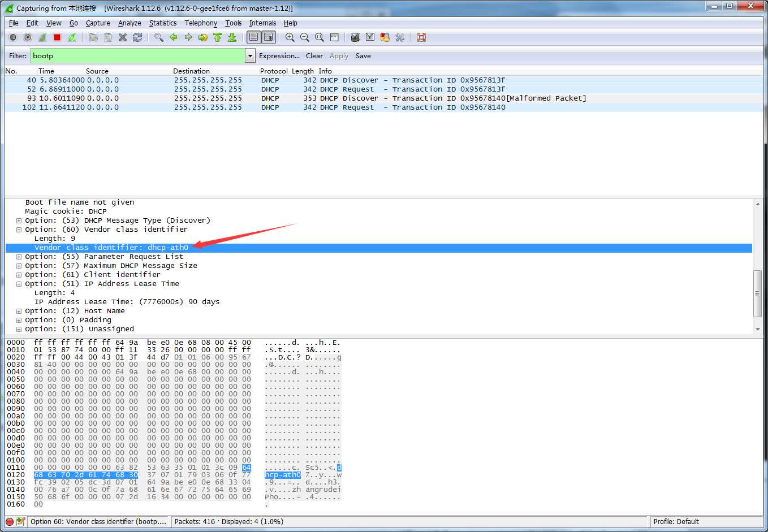
Task: Open help lifebuoy toolbar icon
Action: point(421,37)
